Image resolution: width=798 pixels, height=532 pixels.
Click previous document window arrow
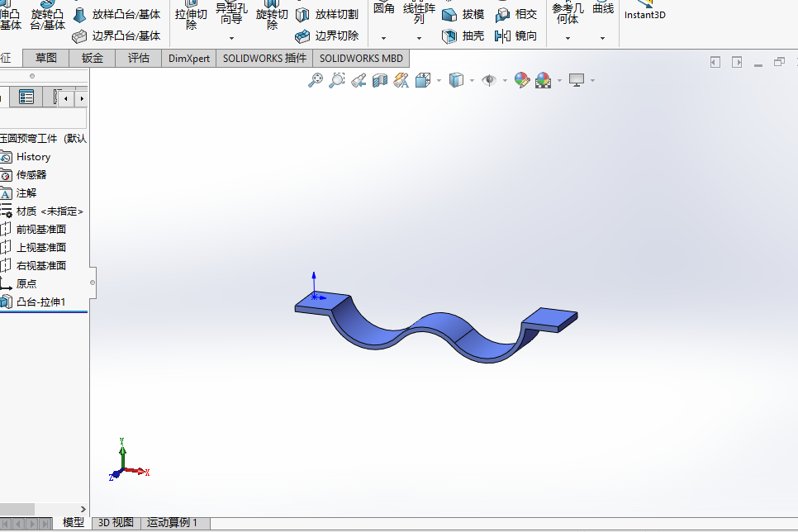click(x=715, y=62)
